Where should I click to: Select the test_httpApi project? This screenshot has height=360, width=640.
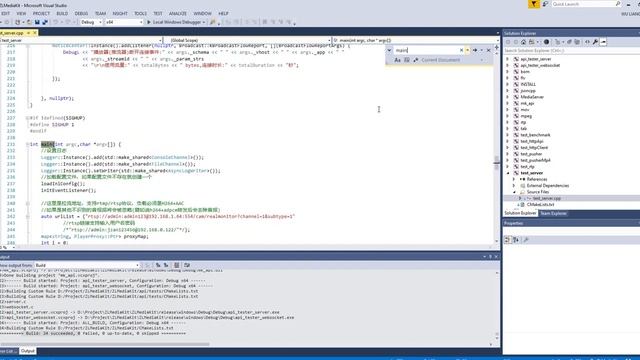tap(532, 141)
